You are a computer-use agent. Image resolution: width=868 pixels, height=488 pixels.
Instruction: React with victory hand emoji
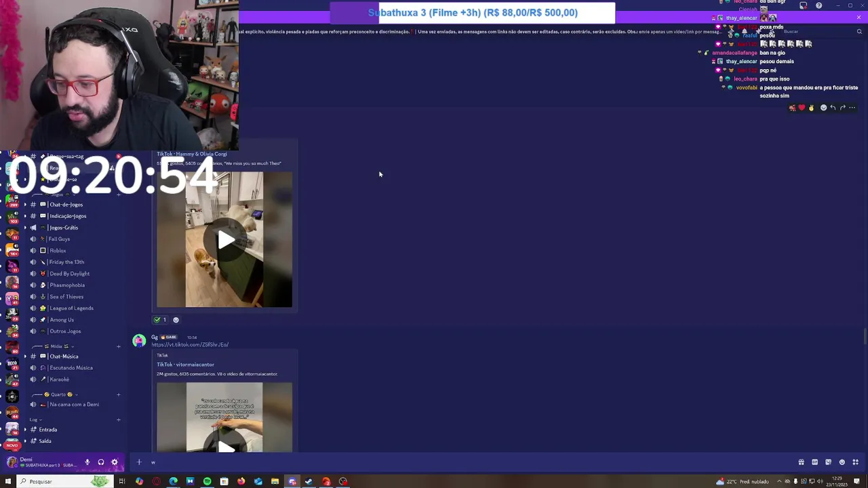(x=811, y=108)
